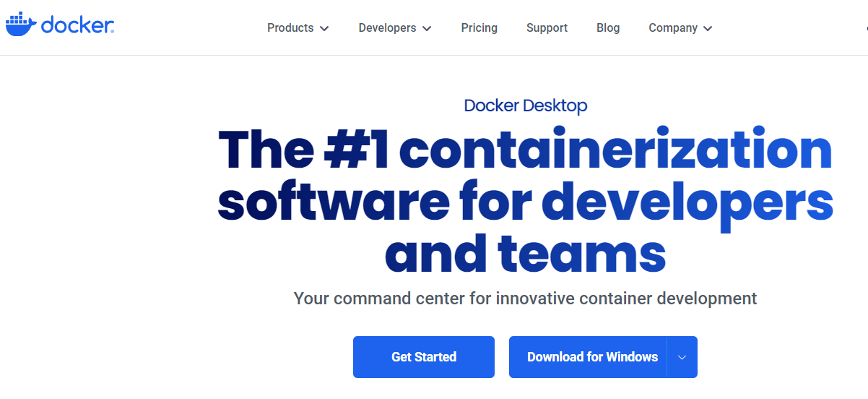Image resolution: width=868 pixels, height=399 pixels.
Task: Visit the Blog page
Action: (608, 28)
